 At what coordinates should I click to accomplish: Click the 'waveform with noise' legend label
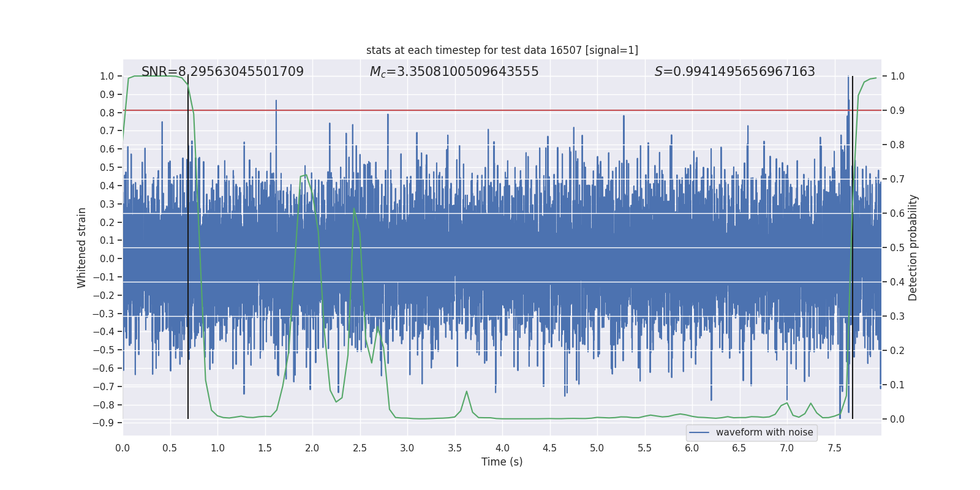[764, 432]
